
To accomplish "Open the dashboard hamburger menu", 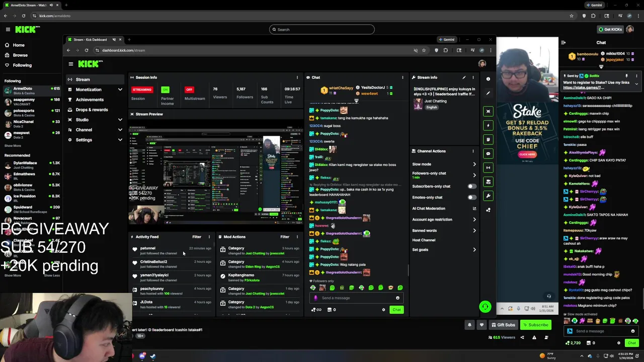I will click(x=71, y=64).
